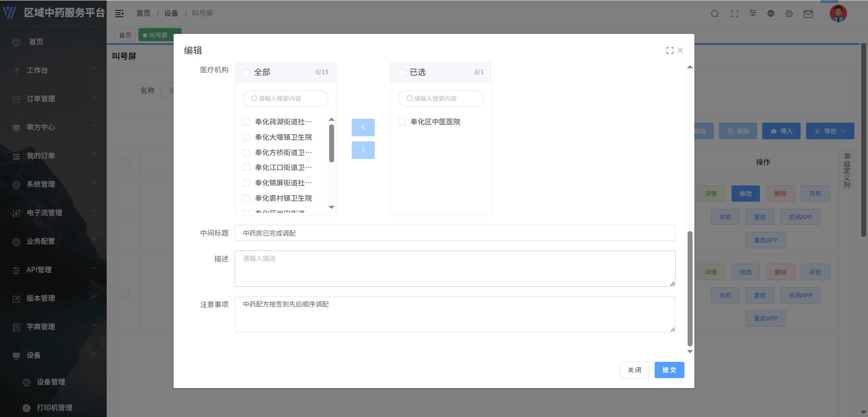The width and height of the screenshot is (868, 417).
Task: Click the 审方中心 monitor icon
Action: (16, 128)
